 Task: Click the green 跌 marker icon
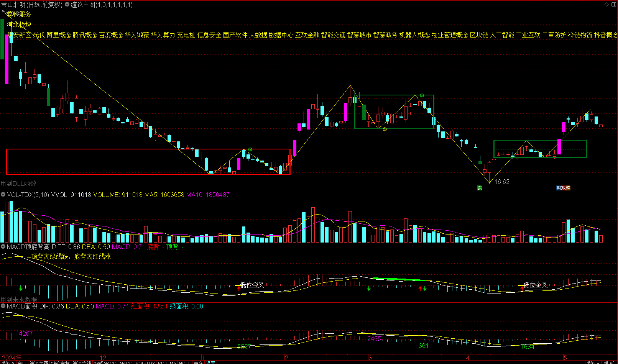[x=480, y=188]
